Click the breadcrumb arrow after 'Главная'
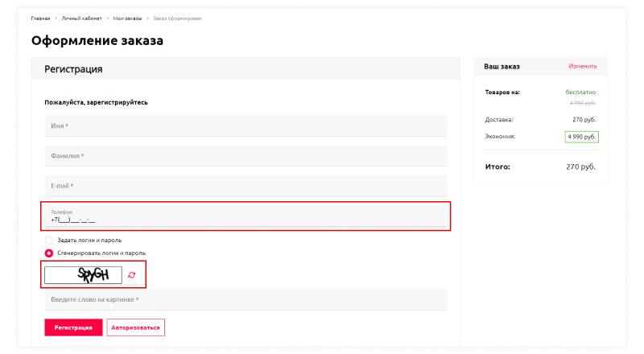Image resolution: width=644 pixels, height=354 pixels. tap(56, 19)
